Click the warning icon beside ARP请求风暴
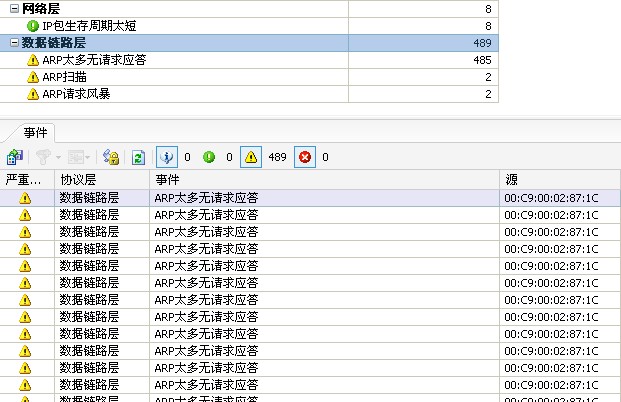Viewport: 621px width, 402px height. (33, 94)
